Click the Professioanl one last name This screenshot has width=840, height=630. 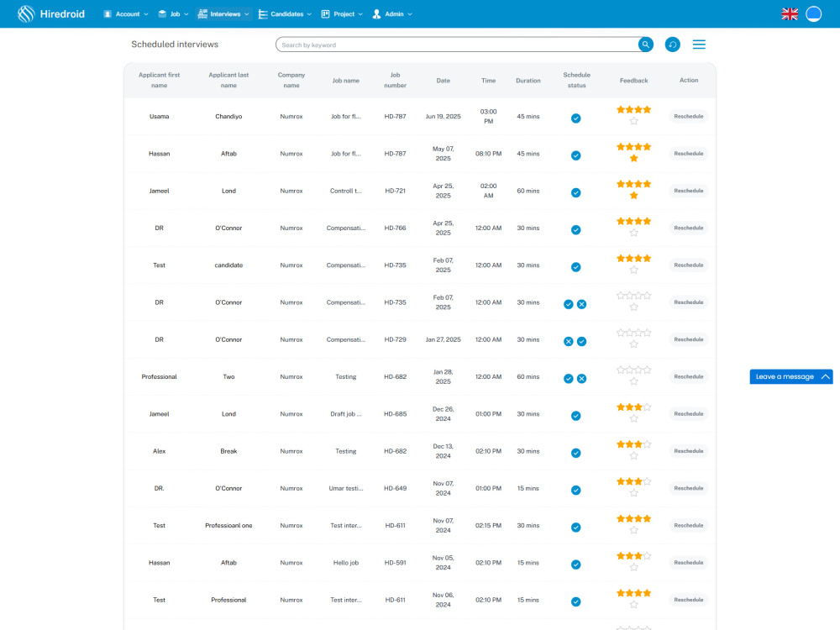tap(228, 526)
